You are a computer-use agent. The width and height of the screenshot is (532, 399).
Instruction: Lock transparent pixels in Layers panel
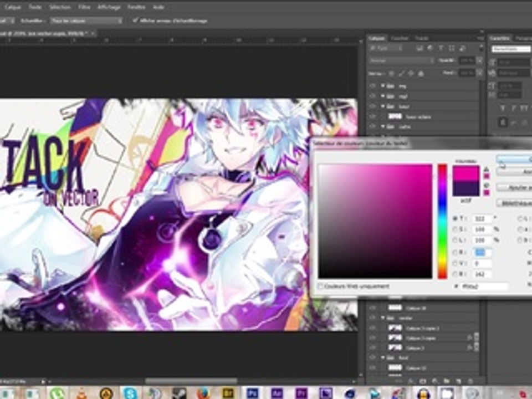(391, 73)
